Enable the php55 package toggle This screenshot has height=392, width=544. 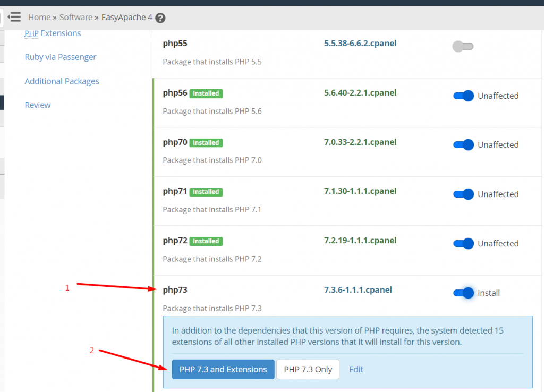click(x=463, y=46)
